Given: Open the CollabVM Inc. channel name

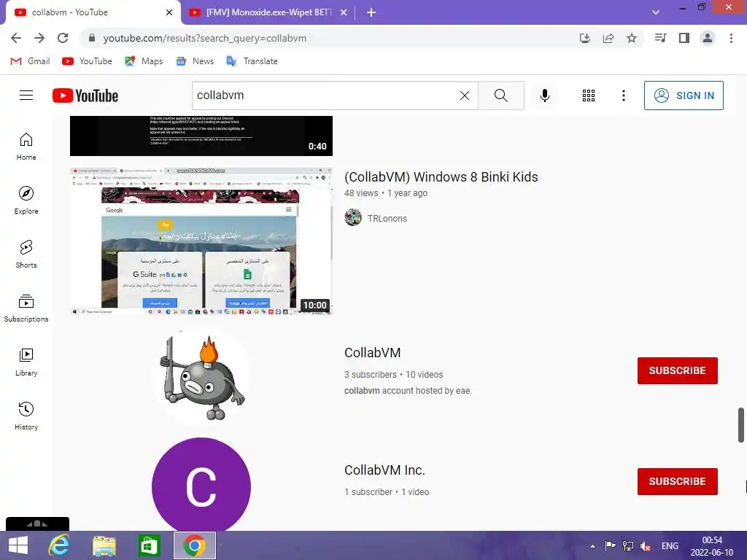Looking at the screenshot, I should click(384, 470).
